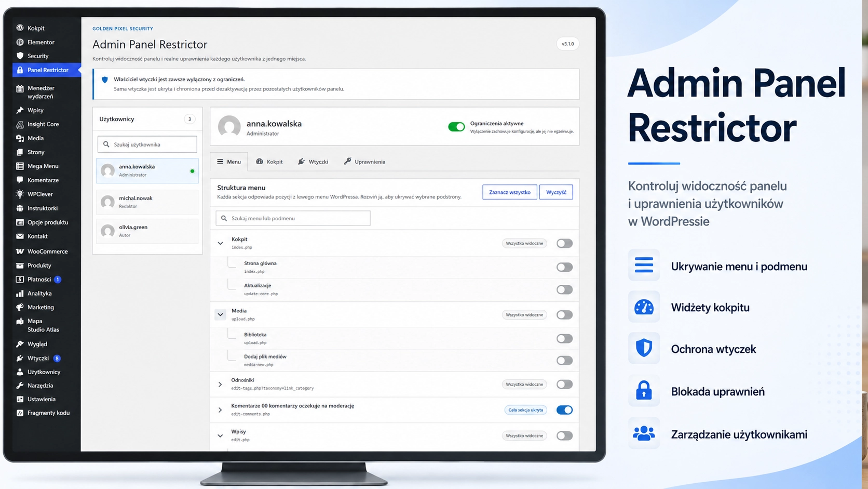868x489 pixels.
Task: Click the v3.1.0 version badge
Action: tap(568, 44)
